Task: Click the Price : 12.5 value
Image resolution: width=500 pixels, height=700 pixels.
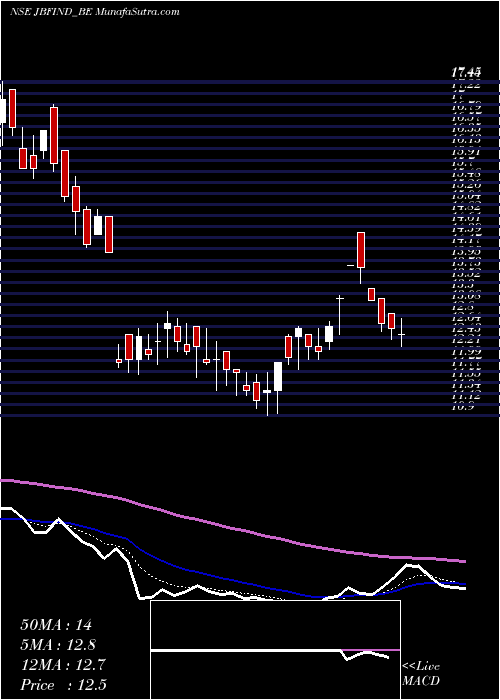Action: tap(63, 685)
